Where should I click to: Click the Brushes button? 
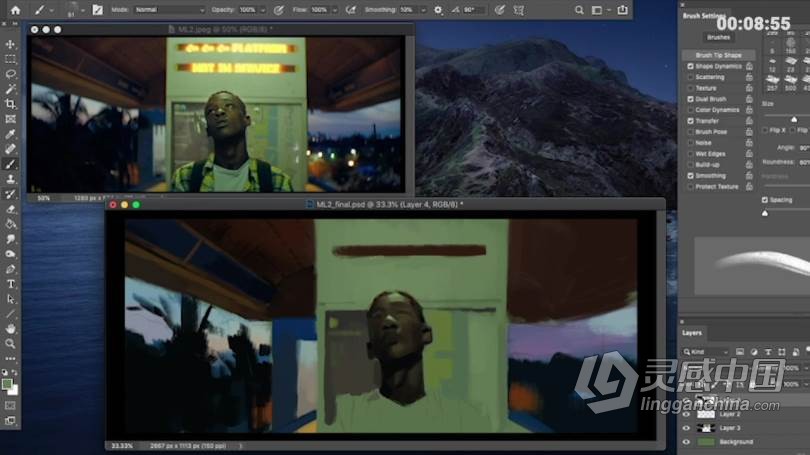pos(719,37)
